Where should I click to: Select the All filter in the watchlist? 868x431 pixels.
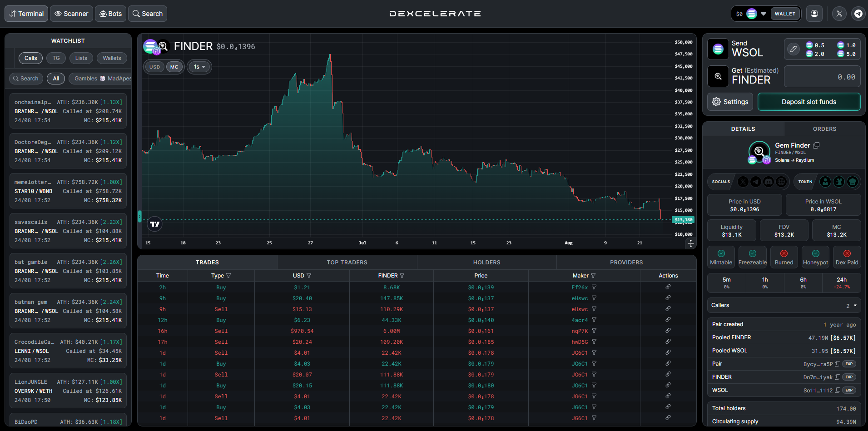pos(56,79)
